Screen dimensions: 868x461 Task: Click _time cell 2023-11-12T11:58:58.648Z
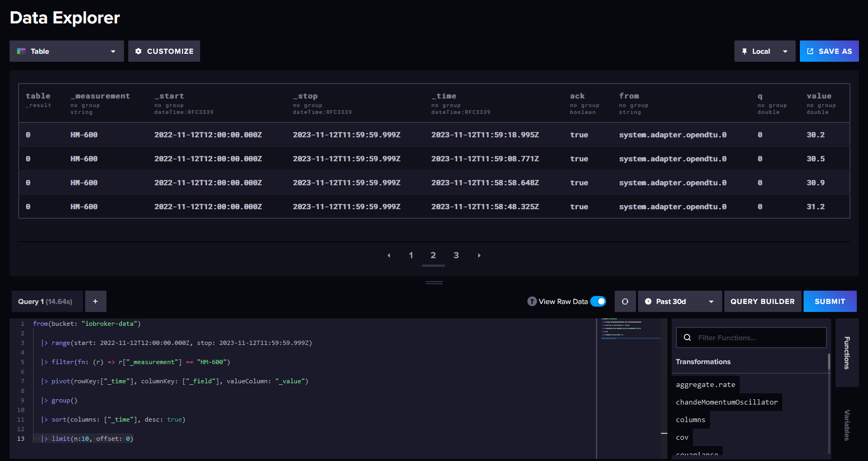click(485, 183)
